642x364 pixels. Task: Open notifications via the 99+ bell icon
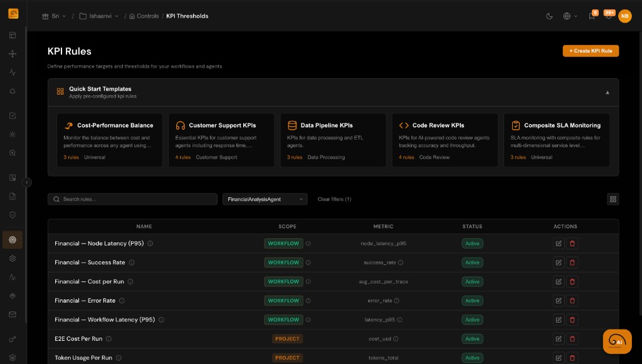pos(609,18)
